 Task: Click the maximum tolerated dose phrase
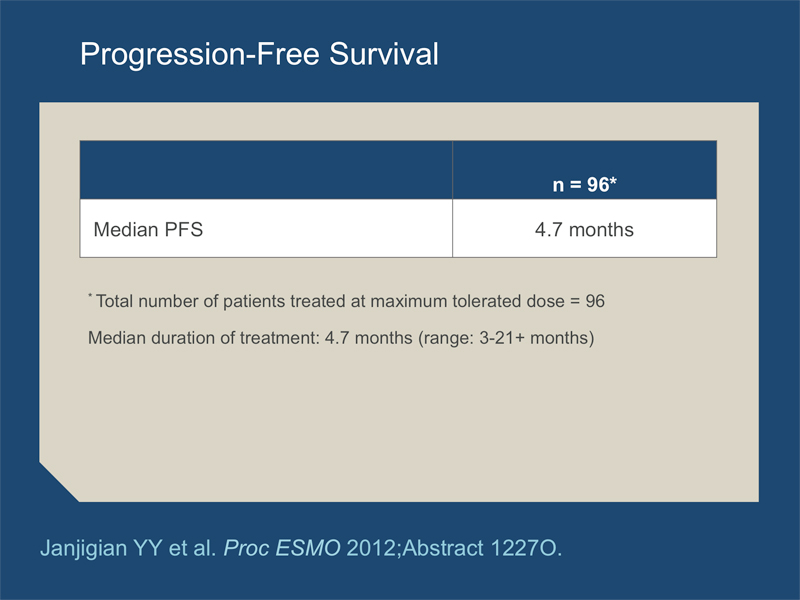[467, 301]
